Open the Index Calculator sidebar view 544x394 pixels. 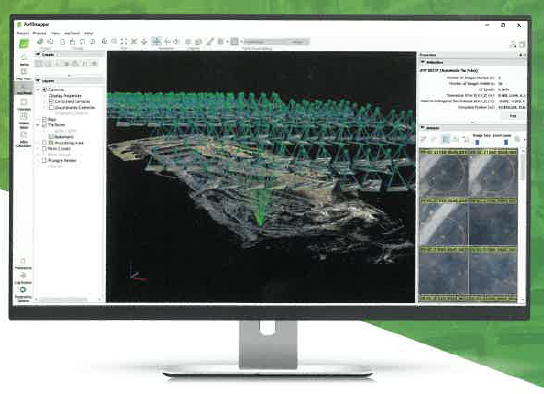coord(24,139)
